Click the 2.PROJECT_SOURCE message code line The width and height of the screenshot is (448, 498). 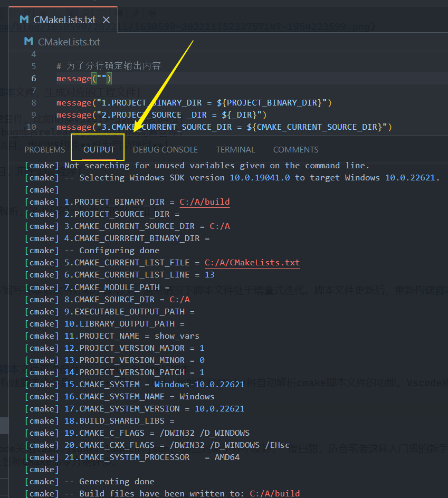(x=161, y=115)
